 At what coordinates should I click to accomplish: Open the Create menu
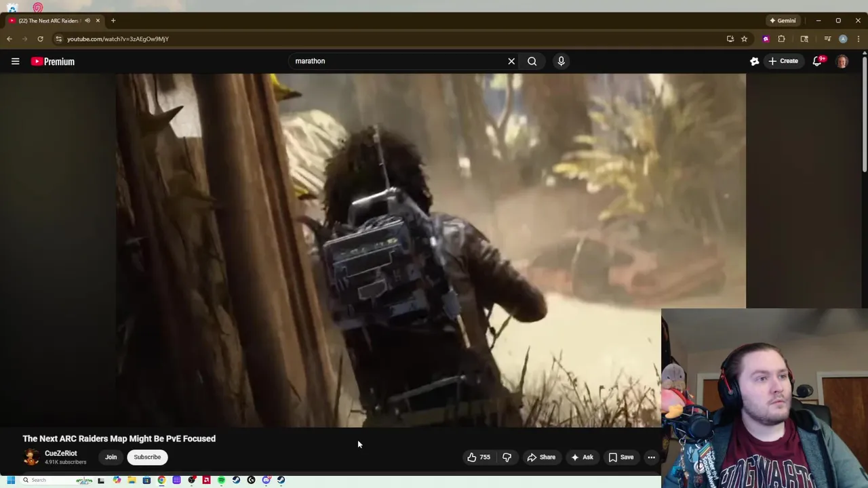[x=783, y=61]
